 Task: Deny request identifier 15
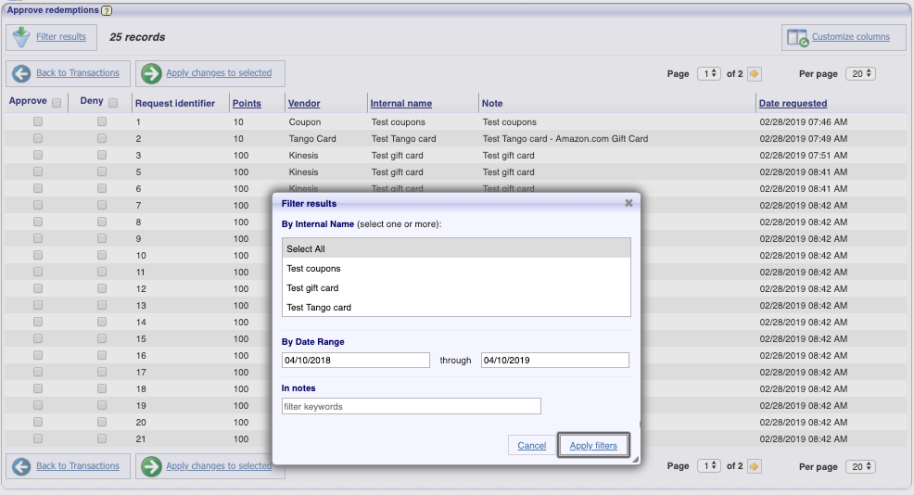pos(102,339)
